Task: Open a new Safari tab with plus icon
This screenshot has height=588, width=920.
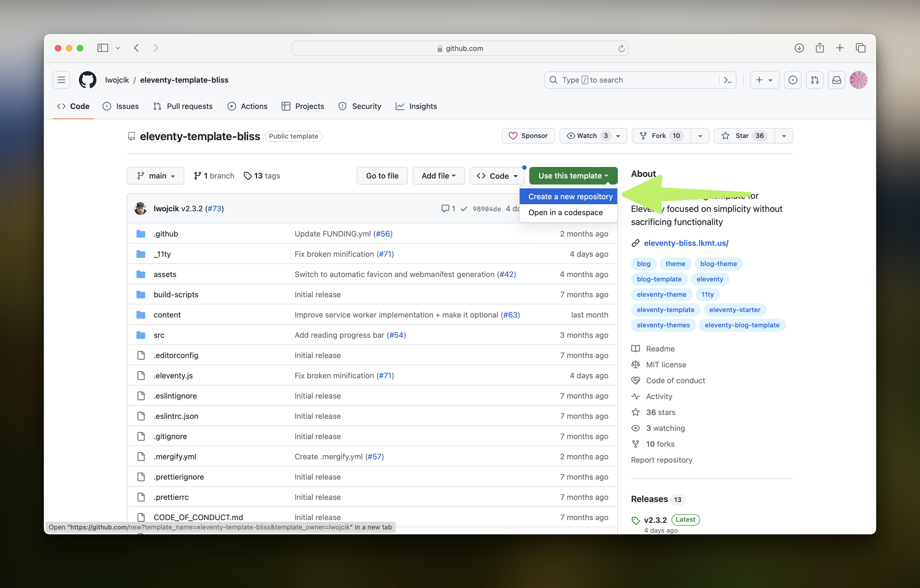Action: coord(840,48)
